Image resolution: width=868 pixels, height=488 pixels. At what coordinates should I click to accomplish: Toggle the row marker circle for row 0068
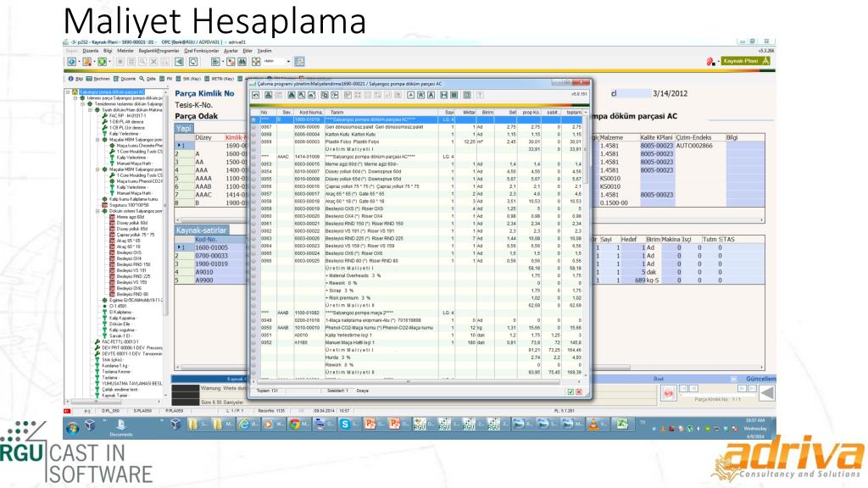[x=254, y=135]
